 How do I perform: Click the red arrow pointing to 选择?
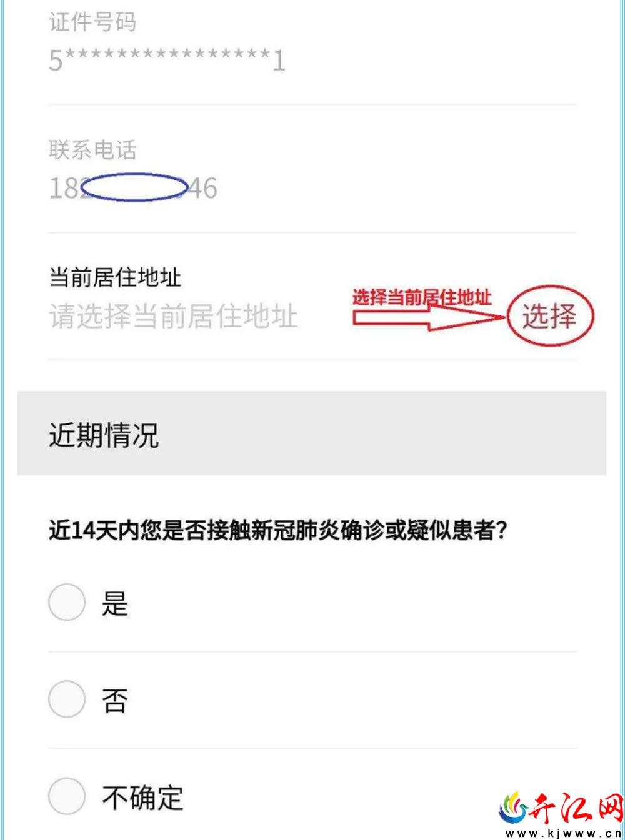(x=429, y=318)
